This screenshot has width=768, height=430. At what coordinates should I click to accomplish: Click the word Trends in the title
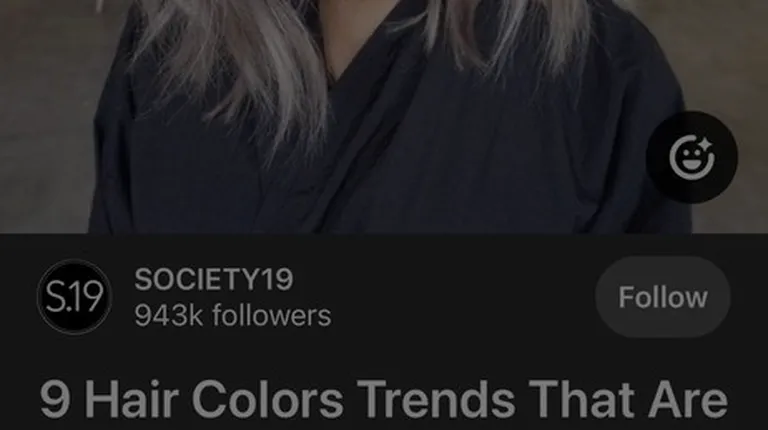pyautogui.click(x=436, y=400)
